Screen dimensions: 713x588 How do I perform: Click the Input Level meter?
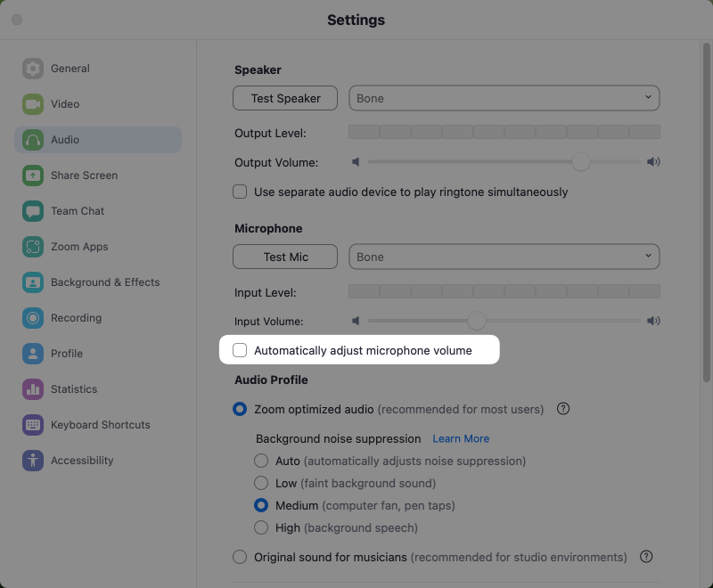coord(504,291)
